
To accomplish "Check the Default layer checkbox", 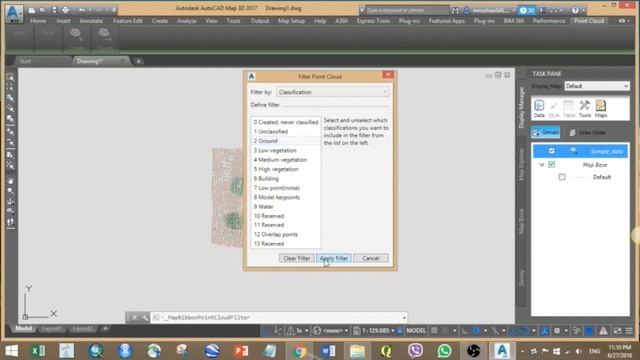I will click(x=562, y=177).
